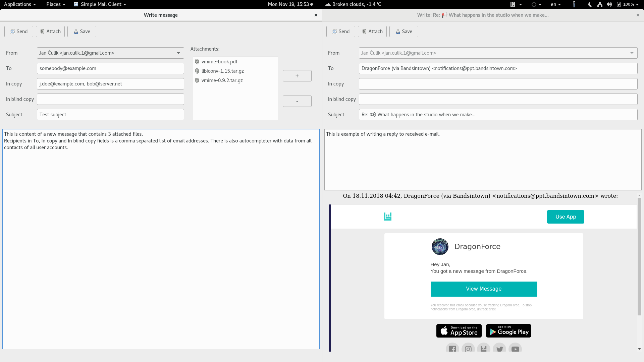Click the Use App button in Bandsintown email

566,217
